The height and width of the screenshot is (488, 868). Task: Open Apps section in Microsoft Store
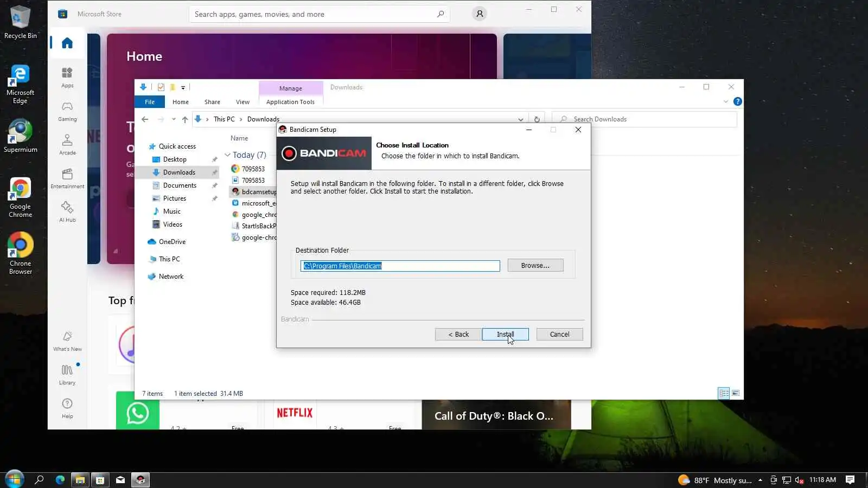pos(67,77)
